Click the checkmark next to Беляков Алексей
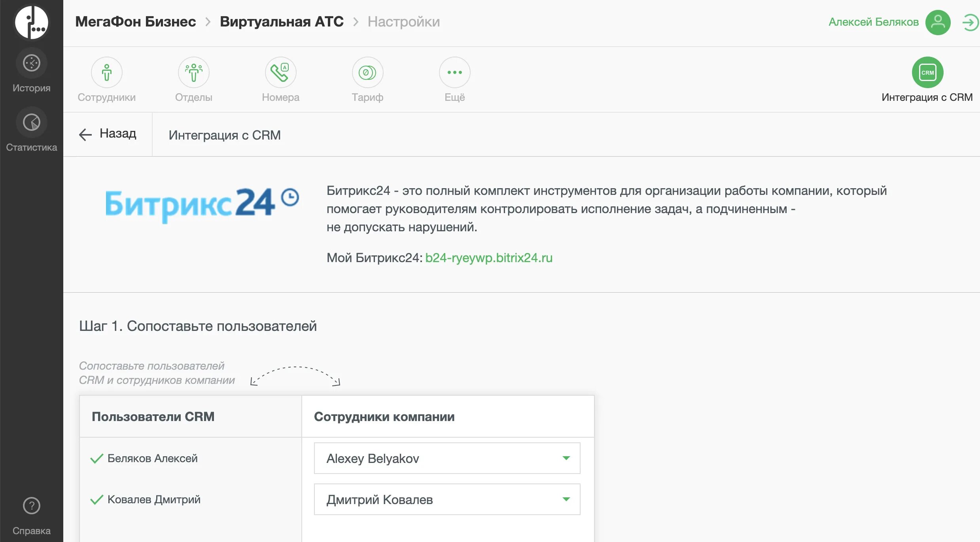The image size is (980, 542). click(x=96, y=459)
